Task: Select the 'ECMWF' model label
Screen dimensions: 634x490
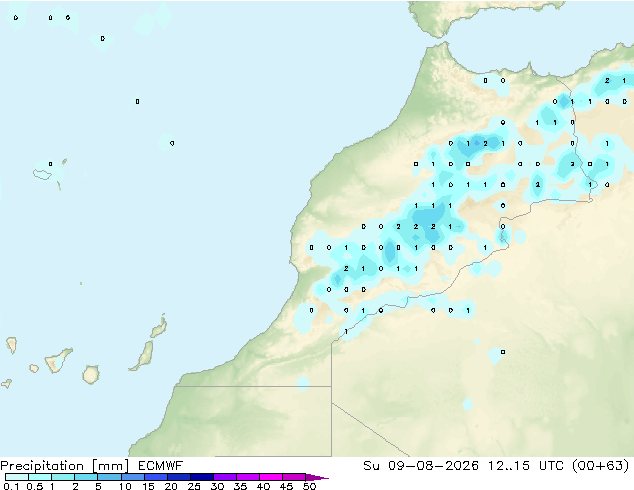Action: 161,466
